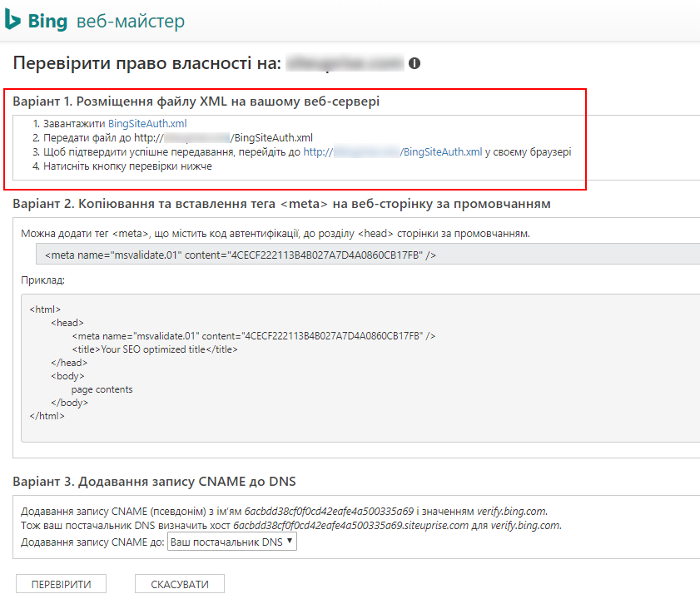Click the Bing logo icon
This screenshot has height=594, width=700.
12,20
